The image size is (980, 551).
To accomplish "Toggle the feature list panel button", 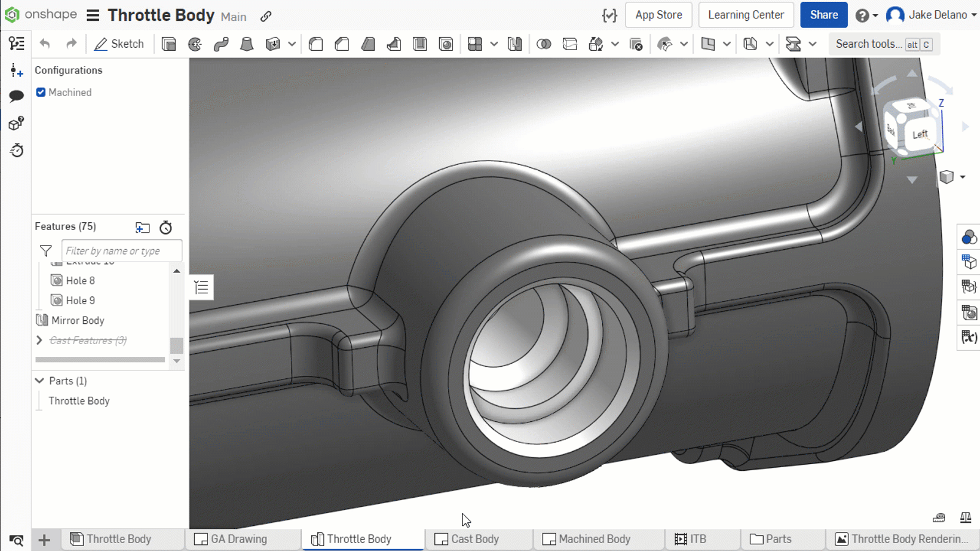I will click(202, 287).
